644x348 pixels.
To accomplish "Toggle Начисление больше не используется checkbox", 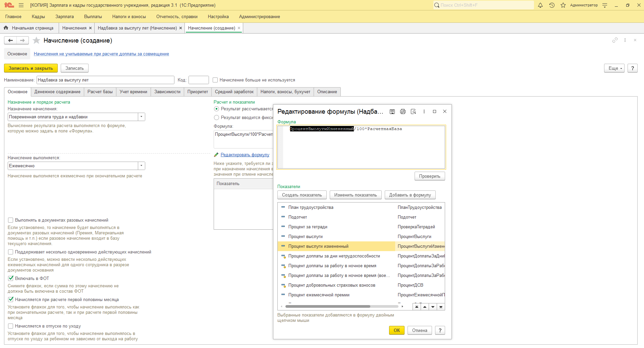I will [215, 80].
